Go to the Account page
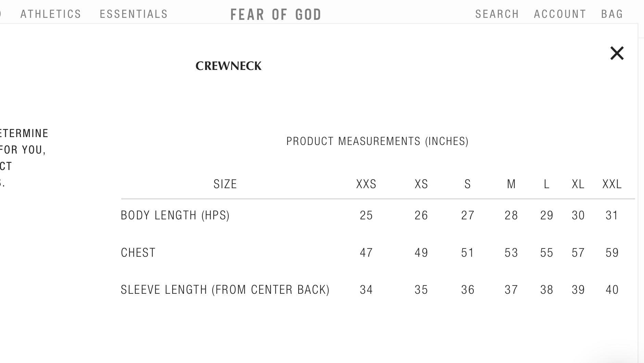This screenshot has width=644, height=363. tap(560, 14)
